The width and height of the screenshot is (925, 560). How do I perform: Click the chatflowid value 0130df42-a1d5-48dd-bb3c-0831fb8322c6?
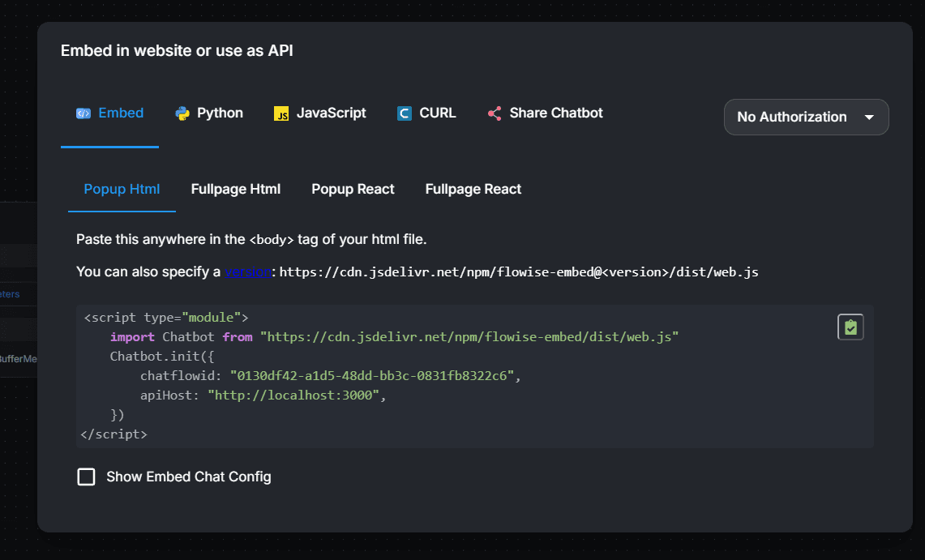tap(372, 375)
